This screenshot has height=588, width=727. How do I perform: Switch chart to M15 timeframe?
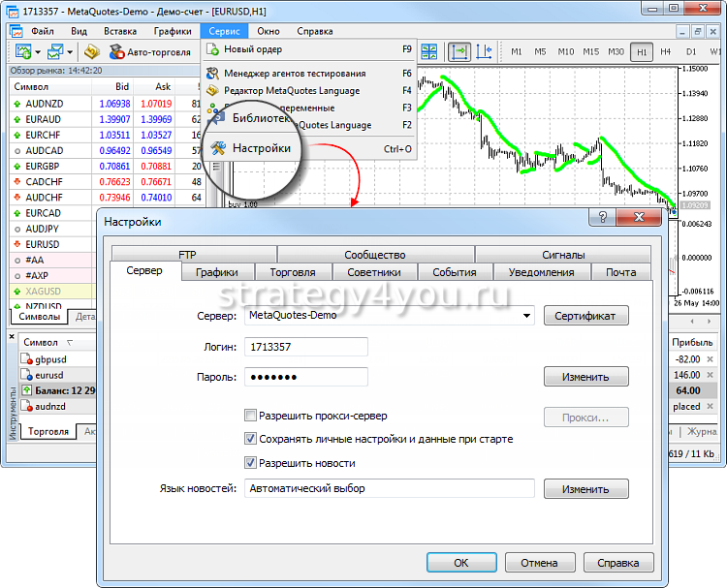[590, 51]
